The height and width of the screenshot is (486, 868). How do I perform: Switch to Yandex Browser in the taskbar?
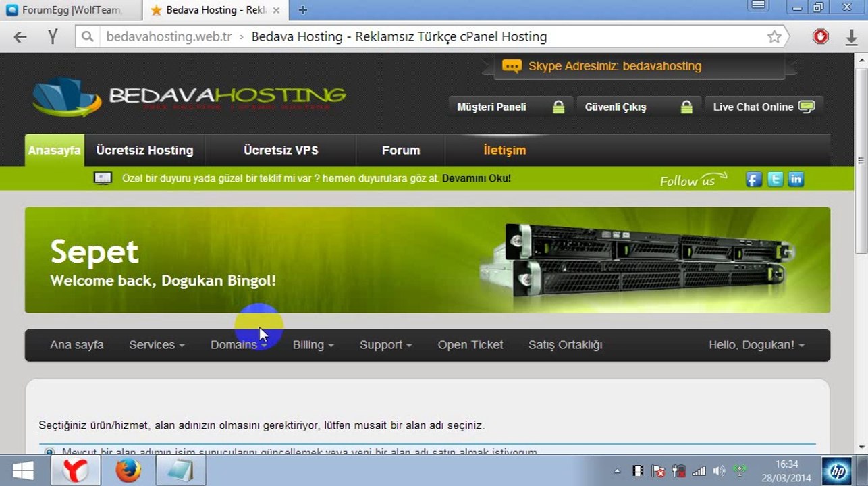coord(76,470)
